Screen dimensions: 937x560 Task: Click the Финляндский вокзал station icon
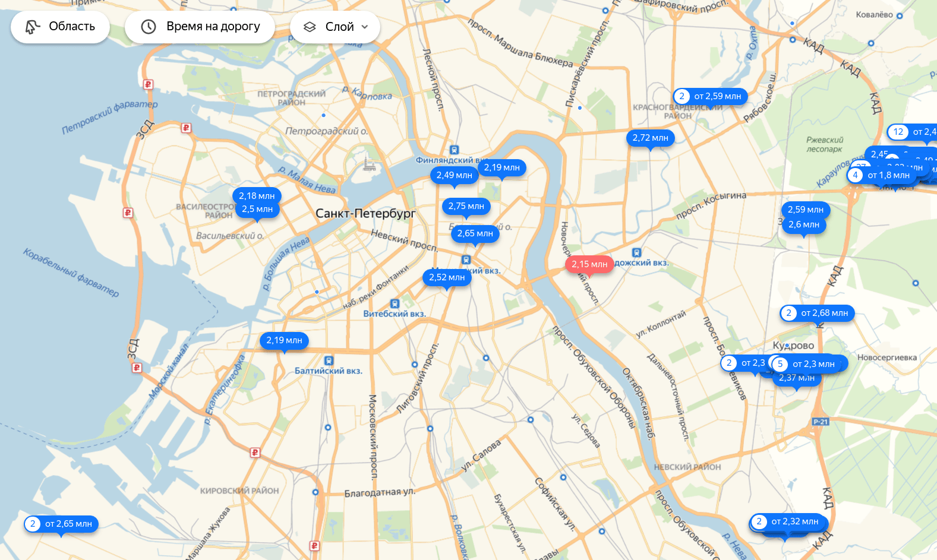coord(454,150)
